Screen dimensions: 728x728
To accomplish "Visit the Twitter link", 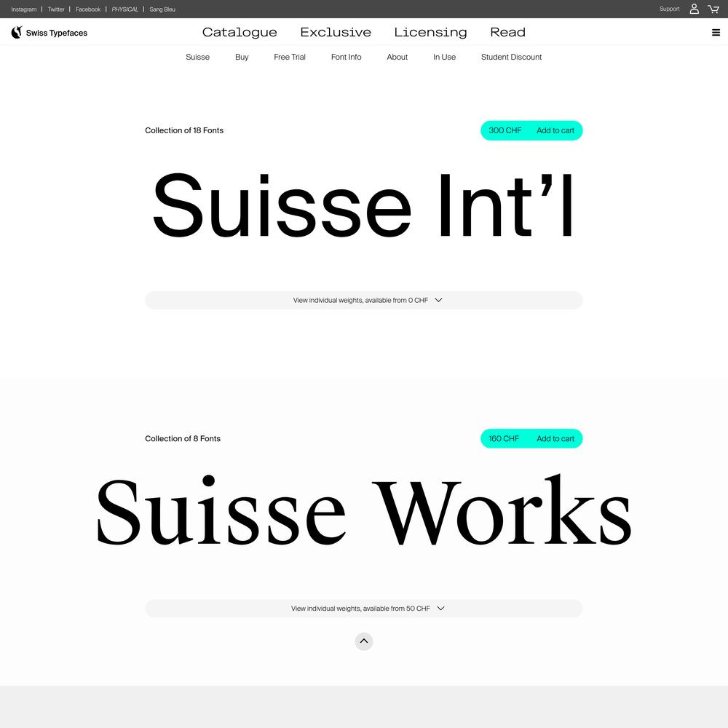I will [x=56, y=9].
